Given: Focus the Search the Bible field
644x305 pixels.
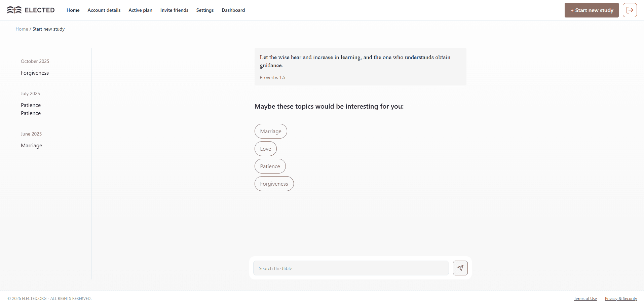Looking at the screenshot, I should click(x=351, y=268).
